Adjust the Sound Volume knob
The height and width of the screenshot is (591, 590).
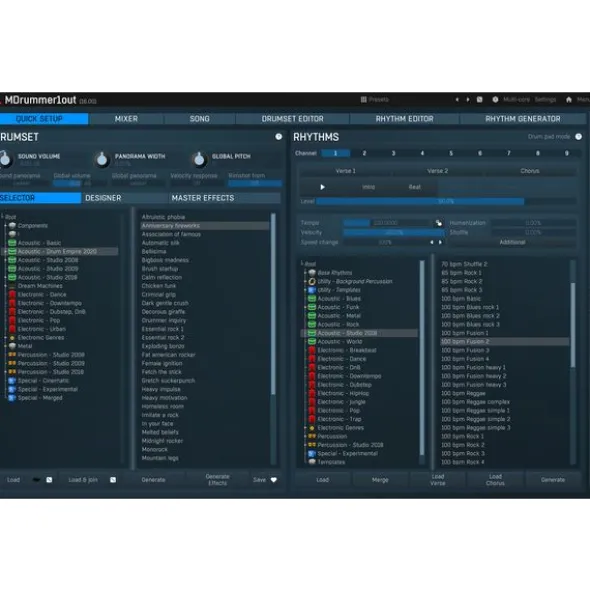[6, 159]
